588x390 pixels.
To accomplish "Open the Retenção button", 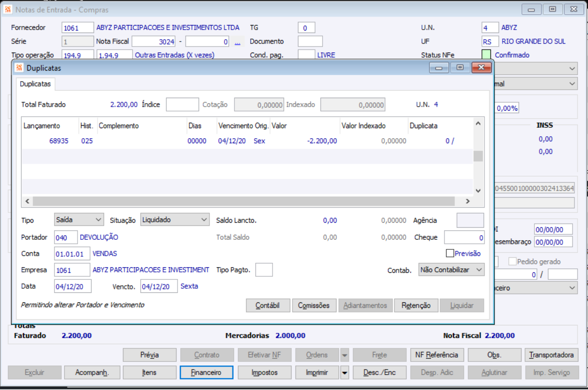I will click(x=416, y=305).
